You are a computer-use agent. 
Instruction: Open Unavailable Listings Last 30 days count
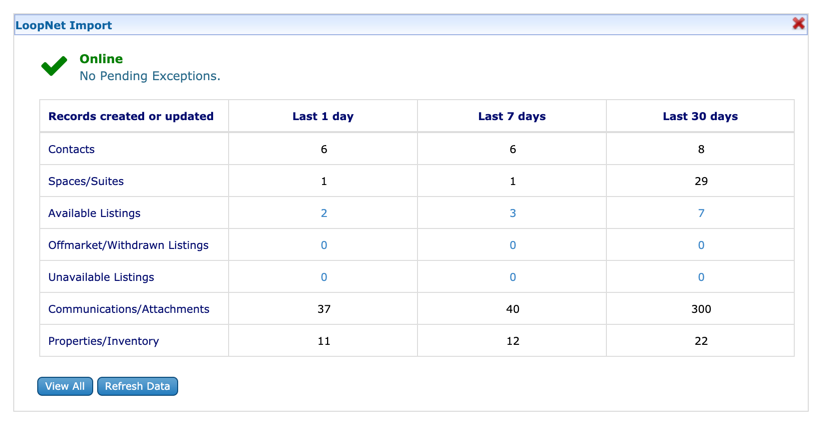(x=701, y=277)
